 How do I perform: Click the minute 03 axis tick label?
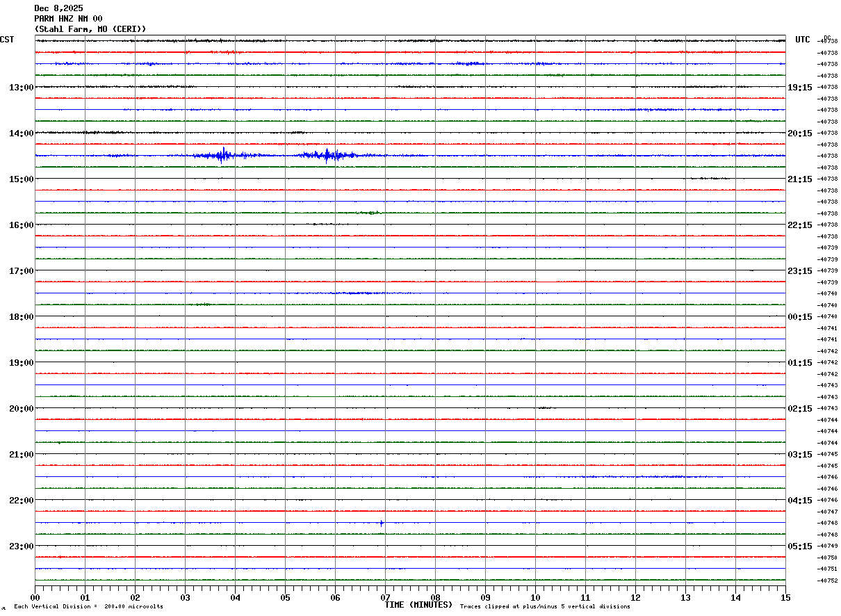coord(185,597)
